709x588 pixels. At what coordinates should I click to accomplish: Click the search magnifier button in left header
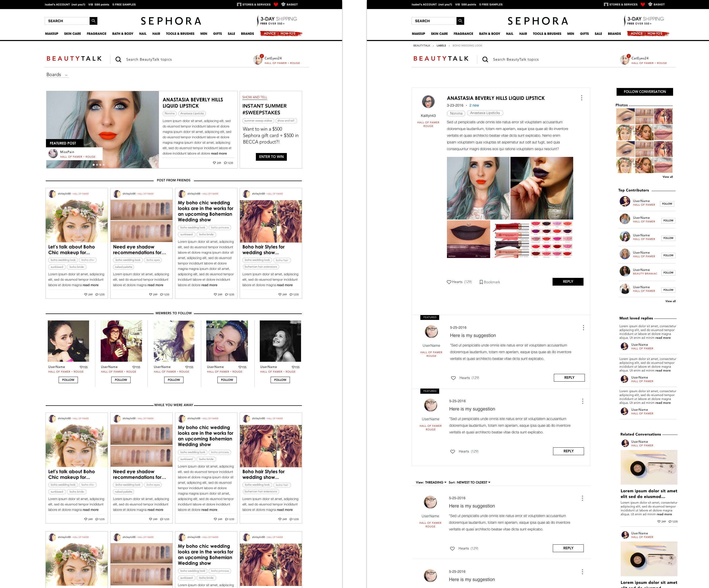(93, 21)
